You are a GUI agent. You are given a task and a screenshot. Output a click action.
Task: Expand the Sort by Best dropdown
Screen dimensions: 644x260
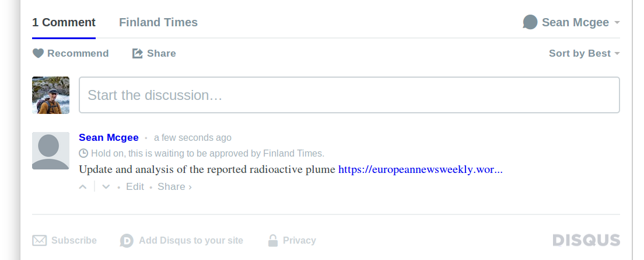coord(584,53)
